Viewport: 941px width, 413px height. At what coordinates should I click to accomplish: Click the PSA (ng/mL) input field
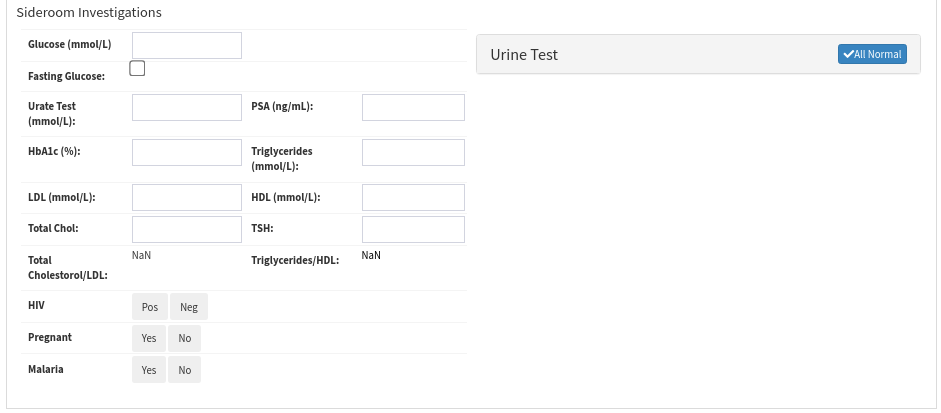click(413, 107)
